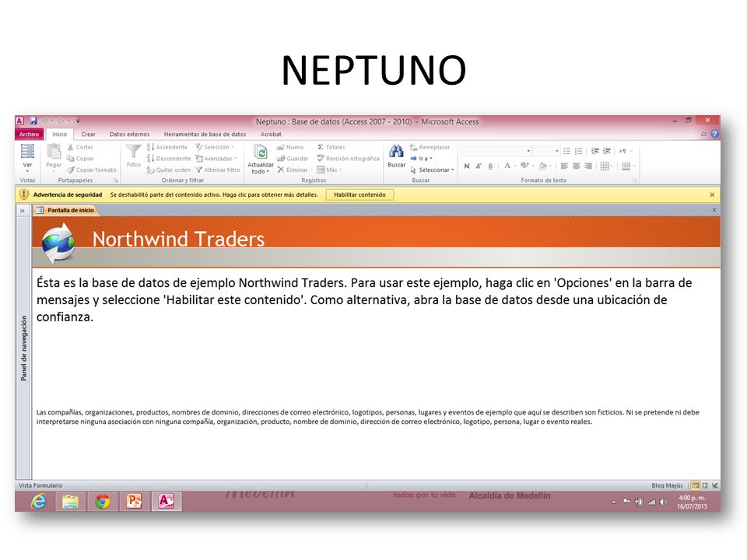This screenshot has height=560, width=747.
Task: Sort records with Ascendente
Action: pos(167,147)
